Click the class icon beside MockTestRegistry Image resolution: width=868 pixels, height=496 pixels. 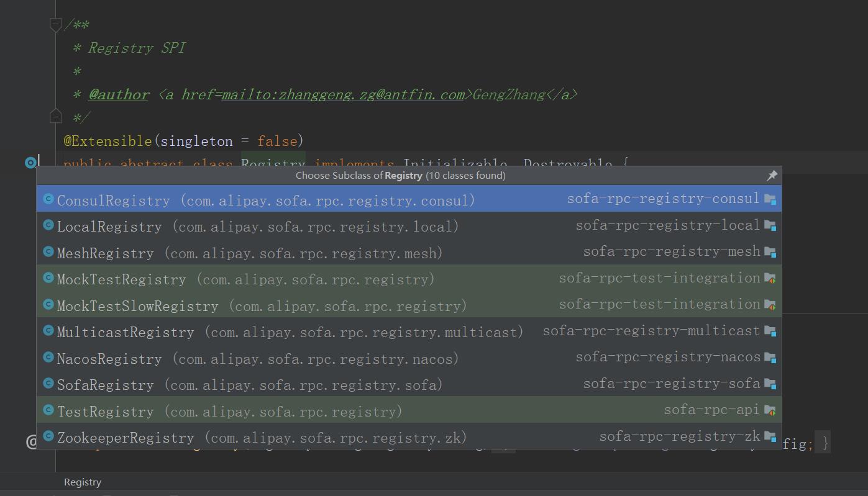click(x=48, y=278)
